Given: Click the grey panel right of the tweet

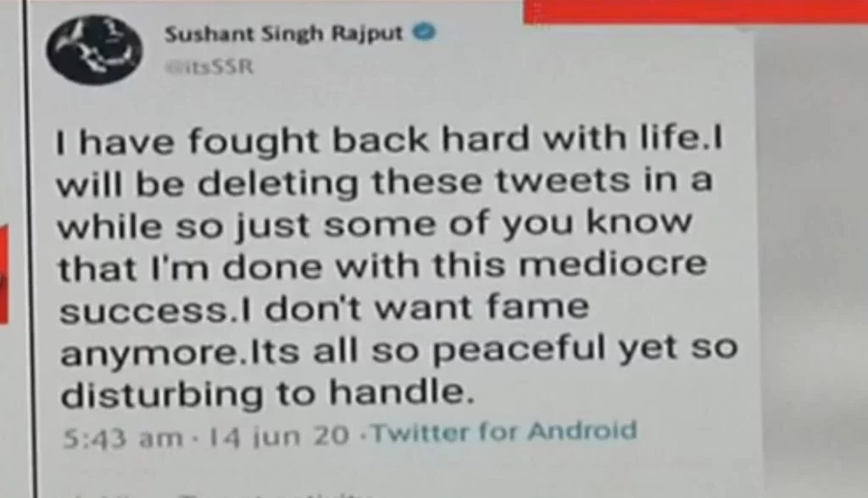Looking at the screenshot, I should (814, 260).
